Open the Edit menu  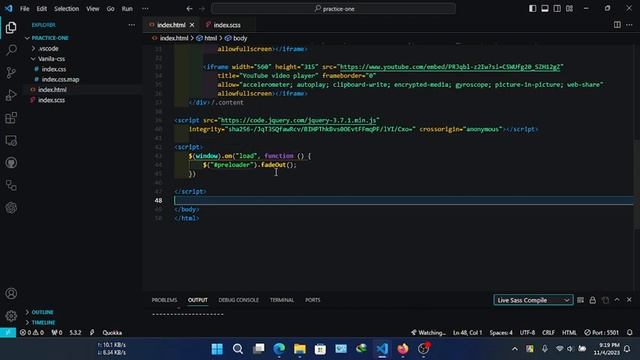pos(42,9)
